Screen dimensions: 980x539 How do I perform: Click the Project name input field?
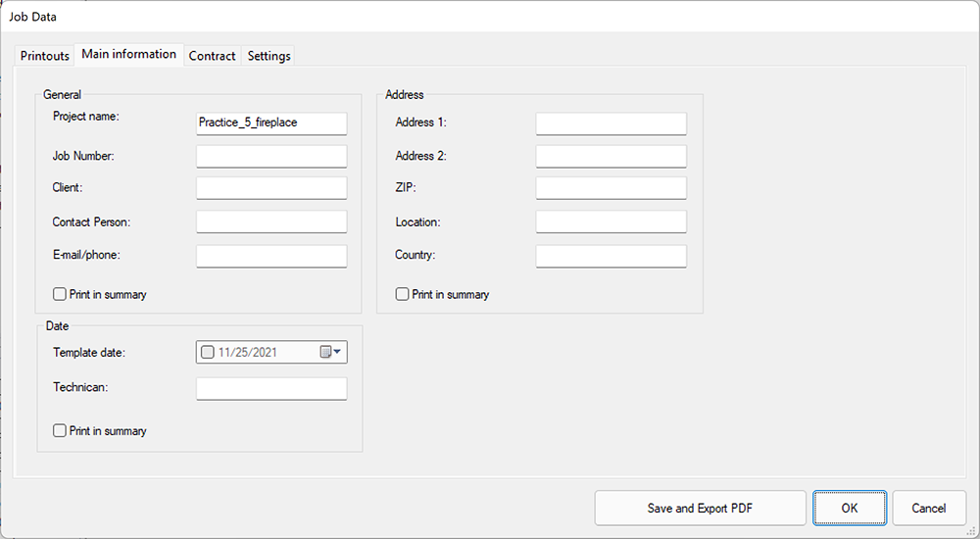tap(271, 123)
